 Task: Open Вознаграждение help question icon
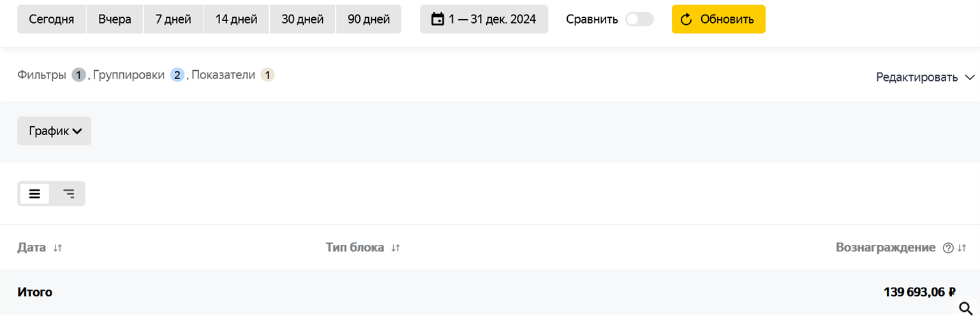click(948, 248)
